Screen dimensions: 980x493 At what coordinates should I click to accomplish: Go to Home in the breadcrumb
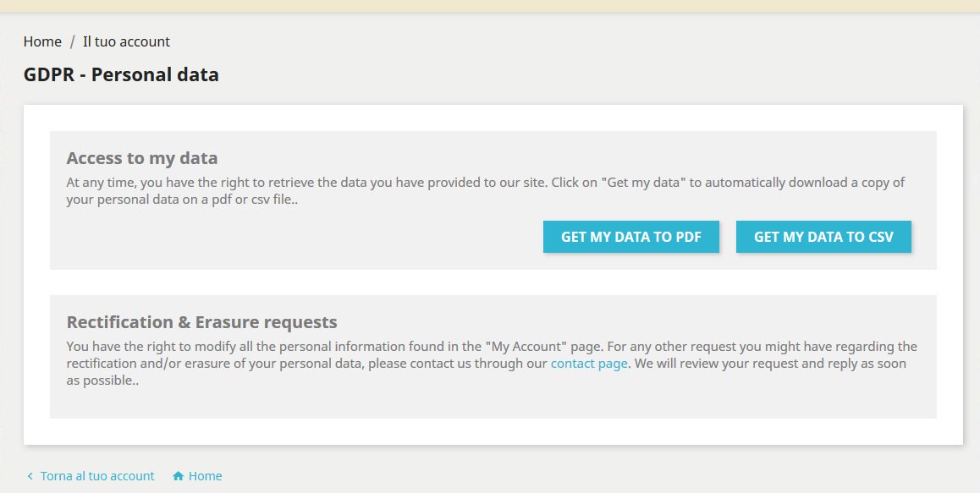coord(42,41)
